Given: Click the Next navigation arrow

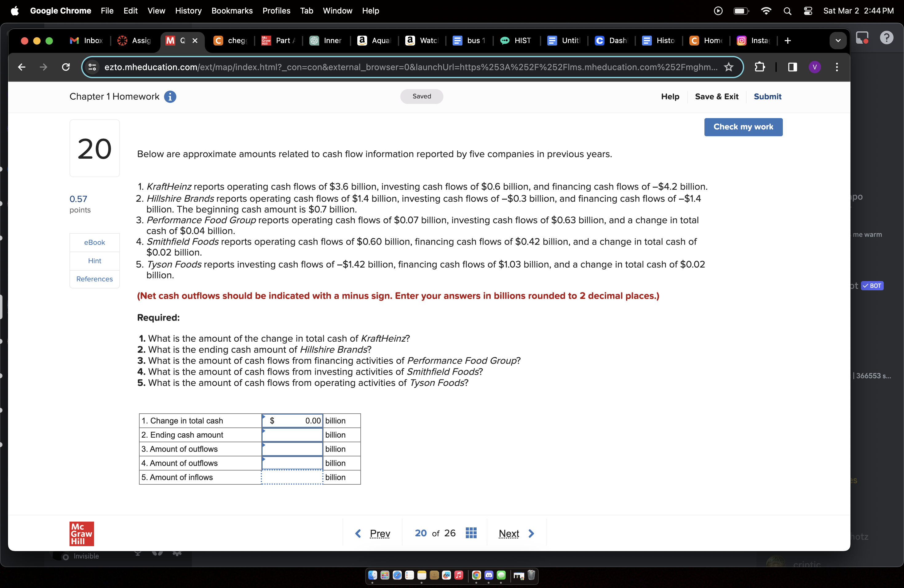Looking at the screenshot, I should pyautogui.click(x=532, y=533).
